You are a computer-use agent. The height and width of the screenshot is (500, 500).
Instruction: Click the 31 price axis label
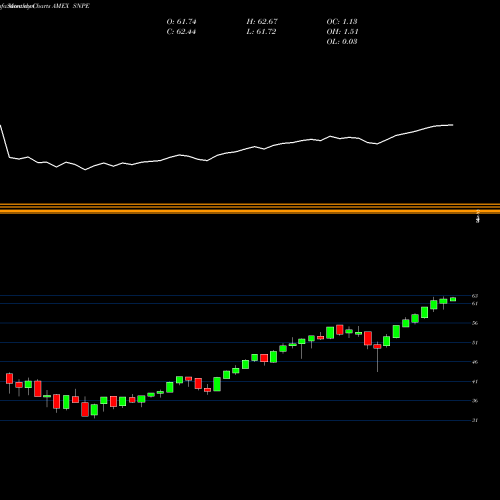(475, 420)
